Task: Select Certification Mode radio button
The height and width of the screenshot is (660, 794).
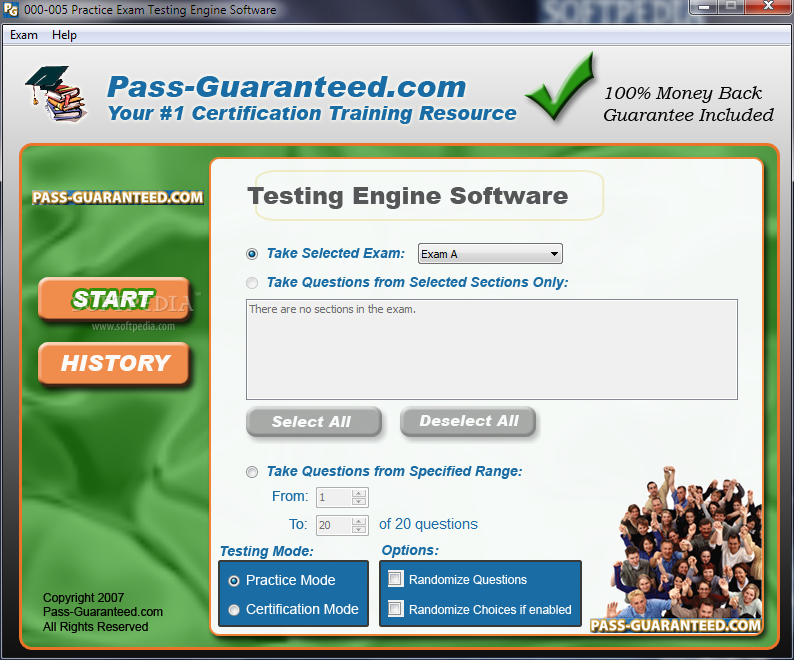Action: 234,610
